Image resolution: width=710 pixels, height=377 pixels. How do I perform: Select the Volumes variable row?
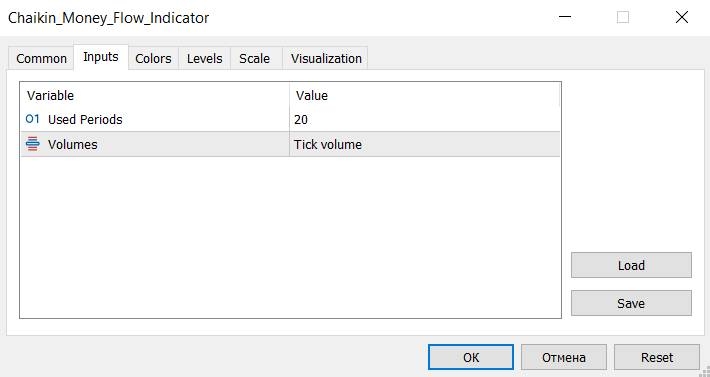[x=290, y=144]
